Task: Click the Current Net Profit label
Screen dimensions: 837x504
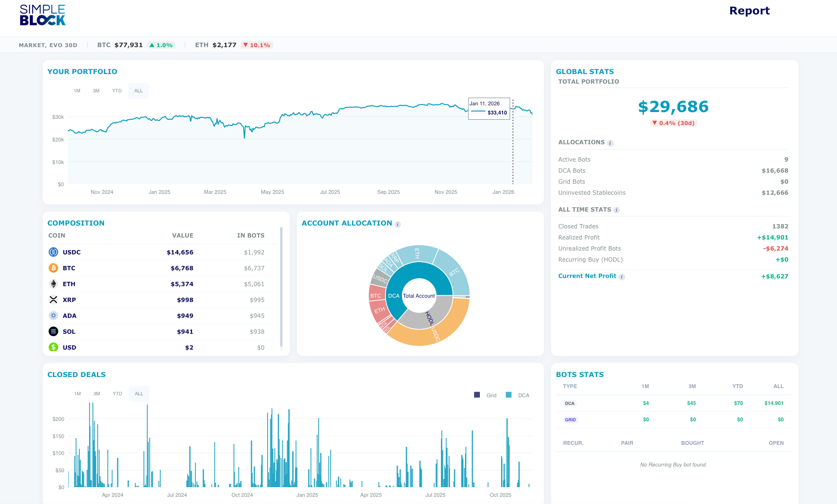Action: 587,276
